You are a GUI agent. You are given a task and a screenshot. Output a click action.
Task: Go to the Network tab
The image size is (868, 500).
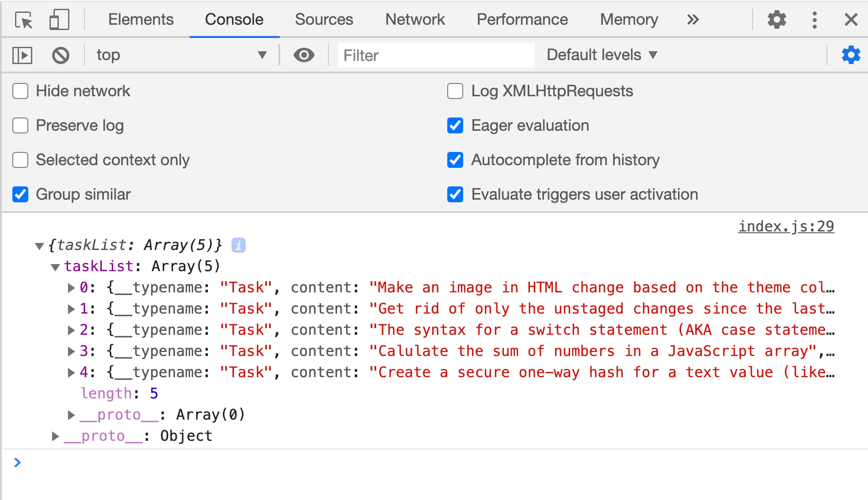tap(415, 19)
